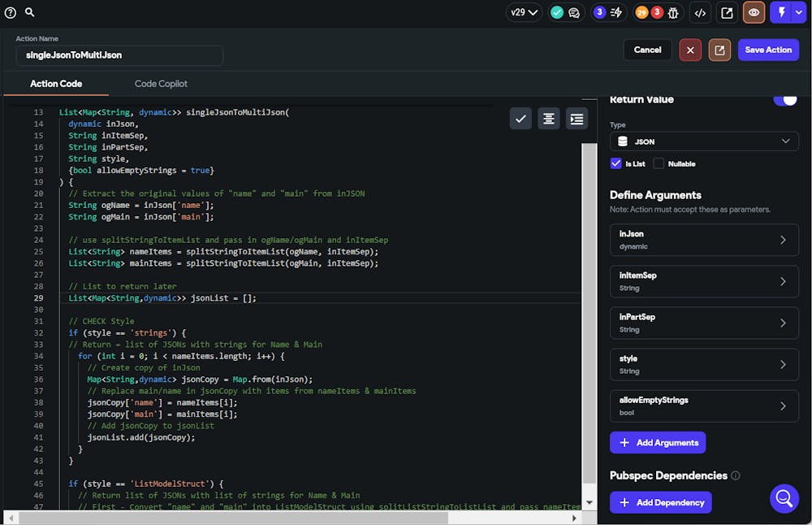
Task: Click the center-align format code icon
Action: pyautogui.click(x=549, y=119)
